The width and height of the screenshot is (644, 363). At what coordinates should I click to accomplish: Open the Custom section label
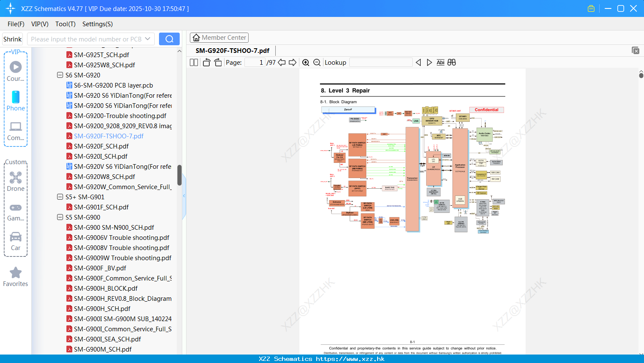(16, 162)
